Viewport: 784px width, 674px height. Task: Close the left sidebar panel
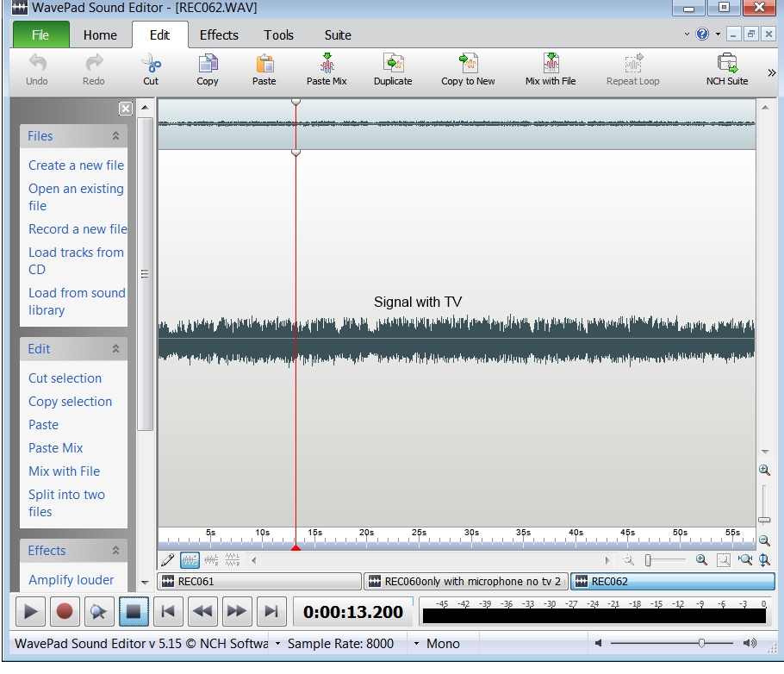(125, 109)
